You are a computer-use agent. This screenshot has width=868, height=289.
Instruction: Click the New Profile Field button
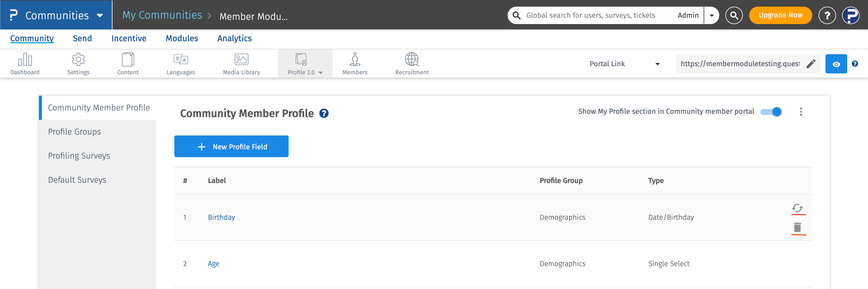(x=231, y=146)
